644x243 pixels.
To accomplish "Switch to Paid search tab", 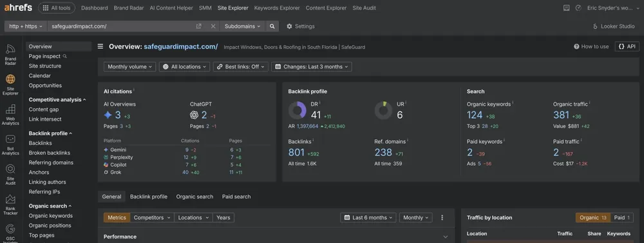I will (x=236, y=197).
